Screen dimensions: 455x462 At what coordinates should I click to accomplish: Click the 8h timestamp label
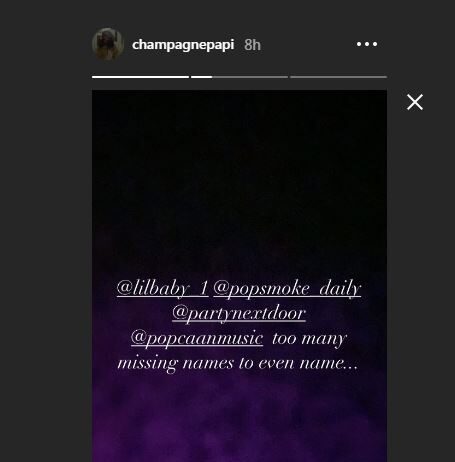point(252,45)
